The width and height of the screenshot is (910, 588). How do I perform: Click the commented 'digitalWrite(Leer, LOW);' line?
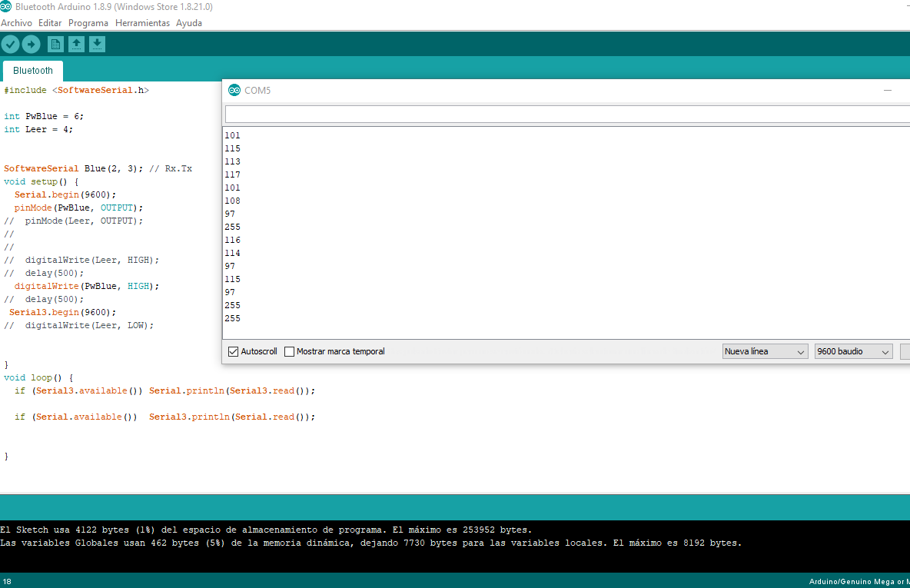coord(79,326)
